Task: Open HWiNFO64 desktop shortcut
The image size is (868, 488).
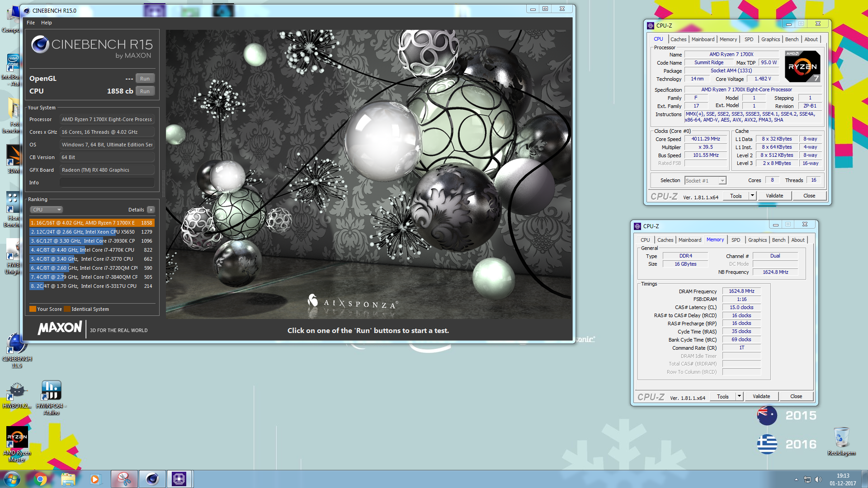Action: point(51,398)
